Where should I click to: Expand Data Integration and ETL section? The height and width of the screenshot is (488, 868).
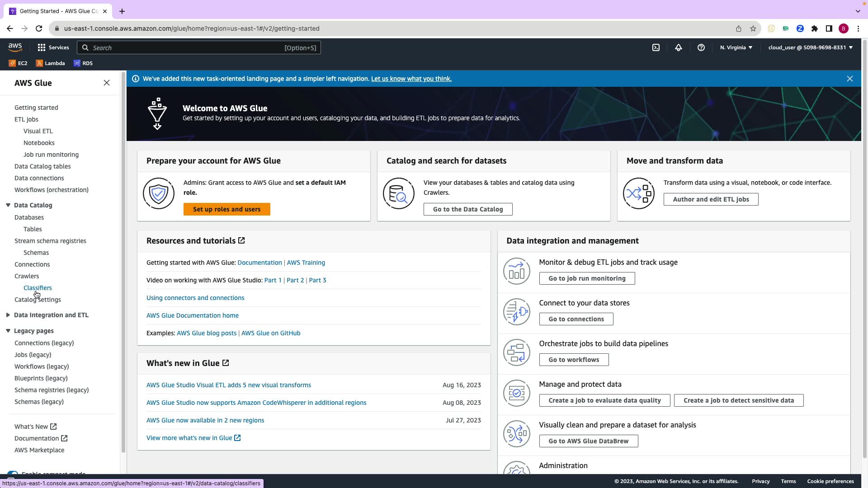pyautogui.click(x=8, y=315)
